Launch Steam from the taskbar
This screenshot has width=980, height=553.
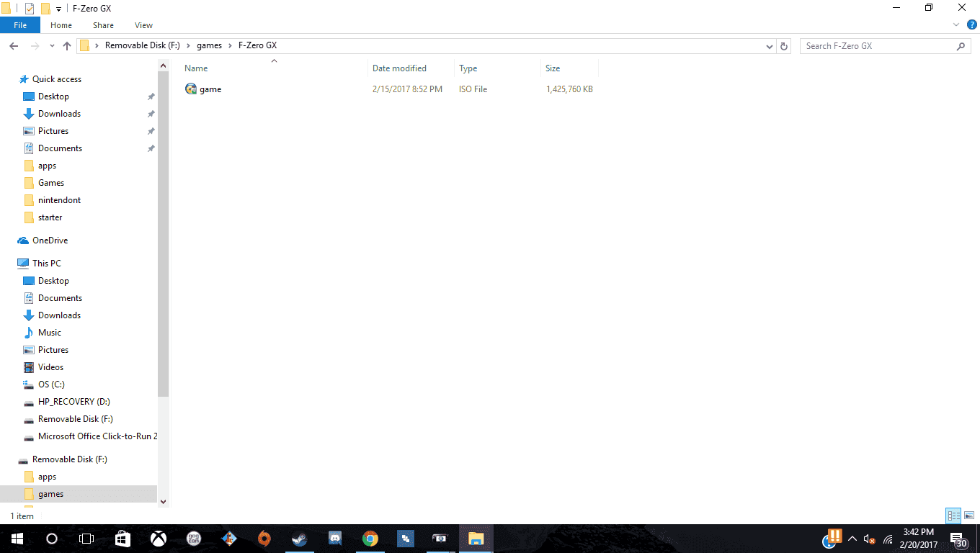click(300, 539)
